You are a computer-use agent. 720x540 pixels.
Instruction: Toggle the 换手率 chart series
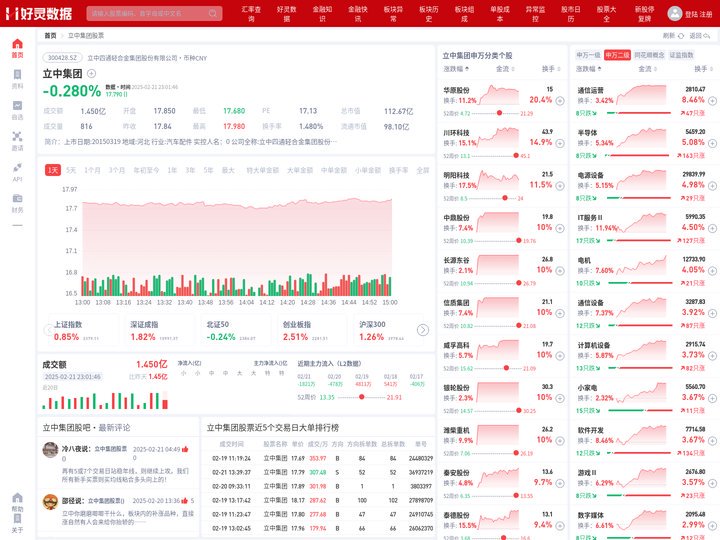pyautogui.click(x=399, y=170)
